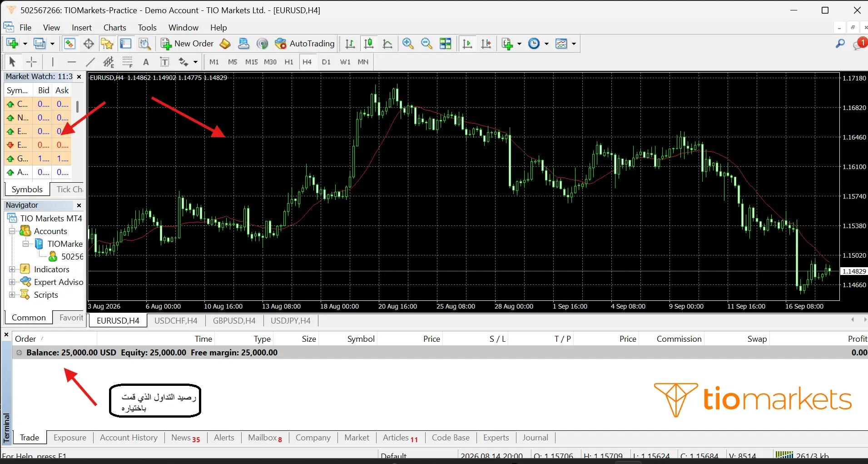Open the Tools menu
868x464 pixels.
[147, 28]
